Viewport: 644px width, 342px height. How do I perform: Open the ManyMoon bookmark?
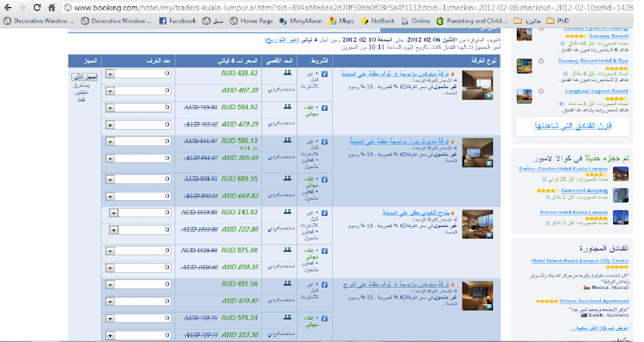301,20
